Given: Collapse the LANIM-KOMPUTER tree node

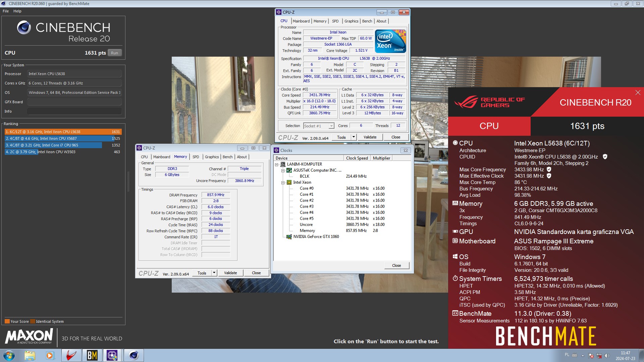Looking at the screenshot, I should click(277, 165).
